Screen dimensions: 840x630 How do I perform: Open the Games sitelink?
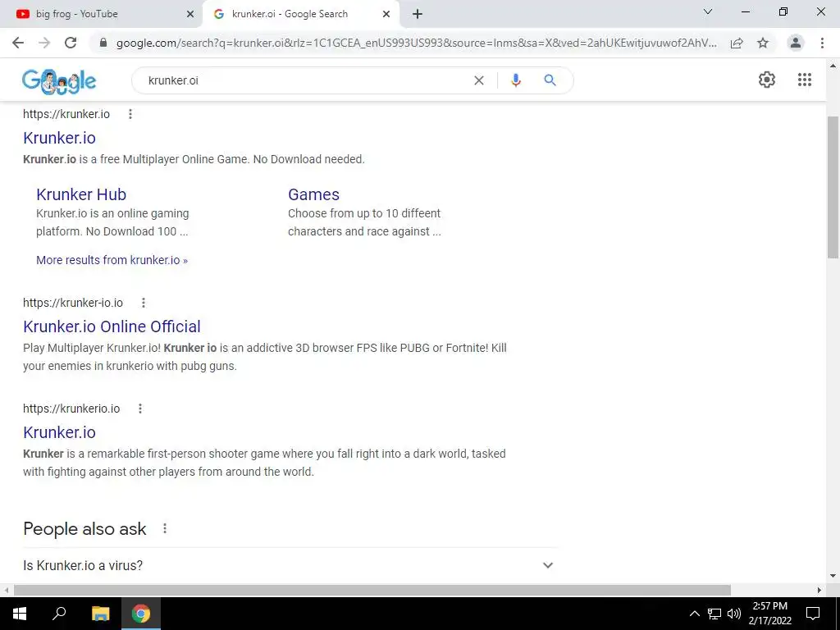click(313, 194)
